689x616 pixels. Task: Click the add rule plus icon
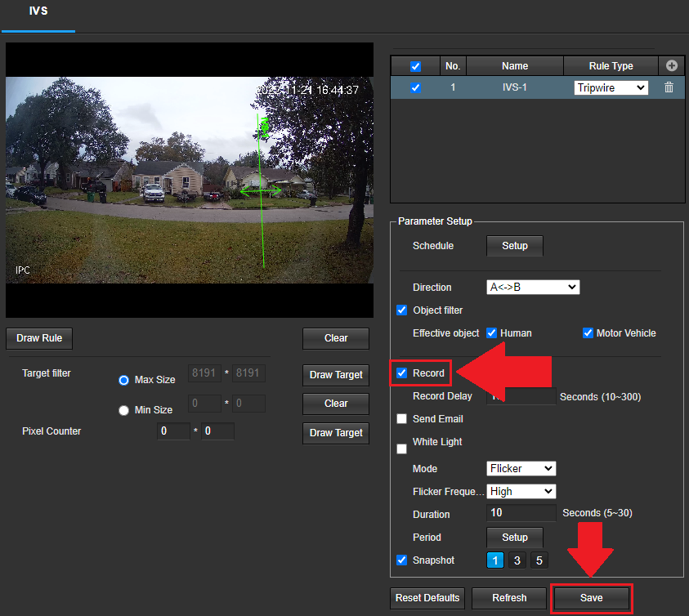[x=671, y=66]
